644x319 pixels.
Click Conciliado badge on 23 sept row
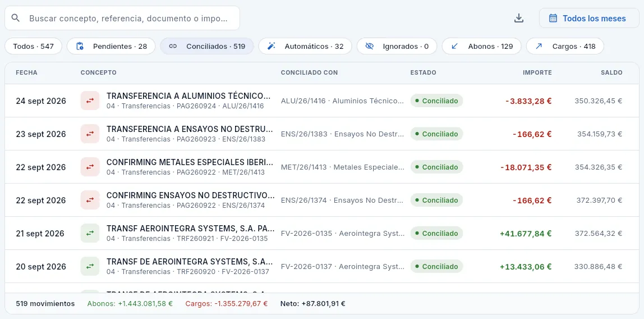coord(436,134)
